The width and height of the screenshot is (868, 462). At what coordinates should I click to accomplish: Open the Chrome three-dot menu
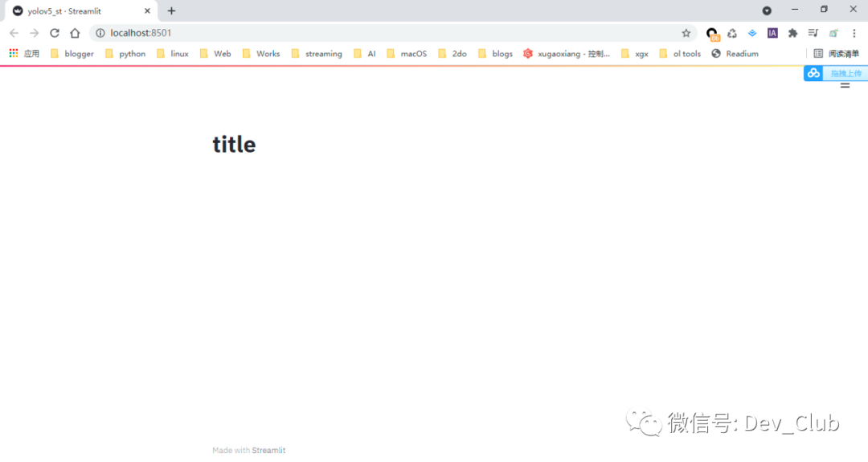pyautogui.click(x=854, y=33)
